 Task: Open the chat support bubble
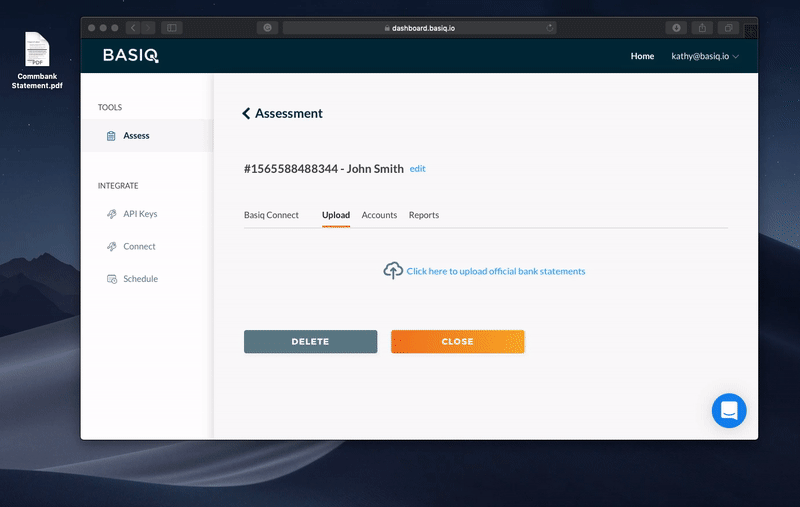729,411
